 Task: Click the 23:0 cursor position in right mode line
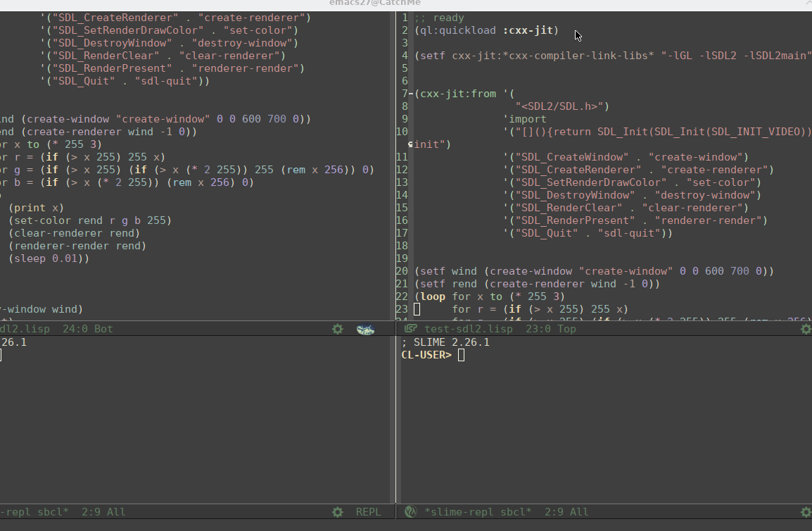[x=538, y=329]
